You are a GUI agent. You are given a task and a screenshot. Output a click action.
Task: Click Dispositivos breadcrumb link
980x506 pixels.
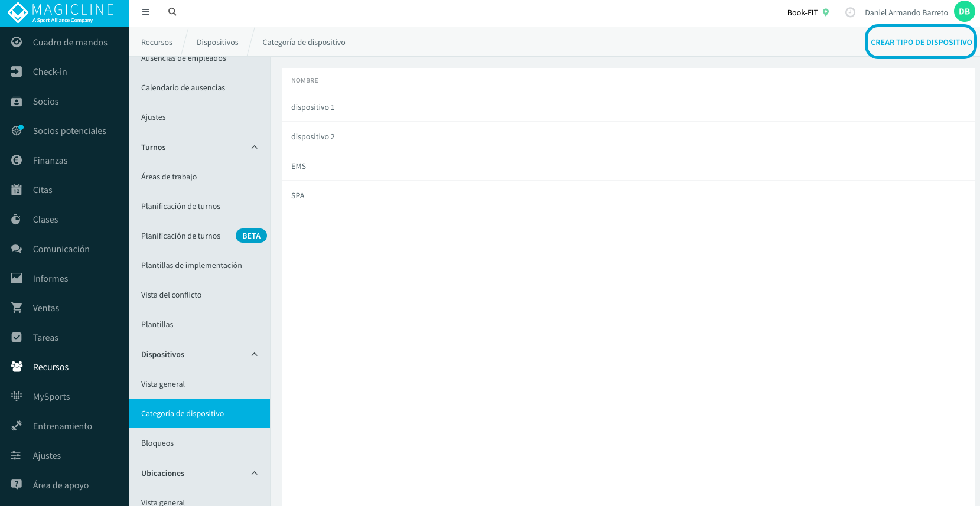(x=217, y=42)
